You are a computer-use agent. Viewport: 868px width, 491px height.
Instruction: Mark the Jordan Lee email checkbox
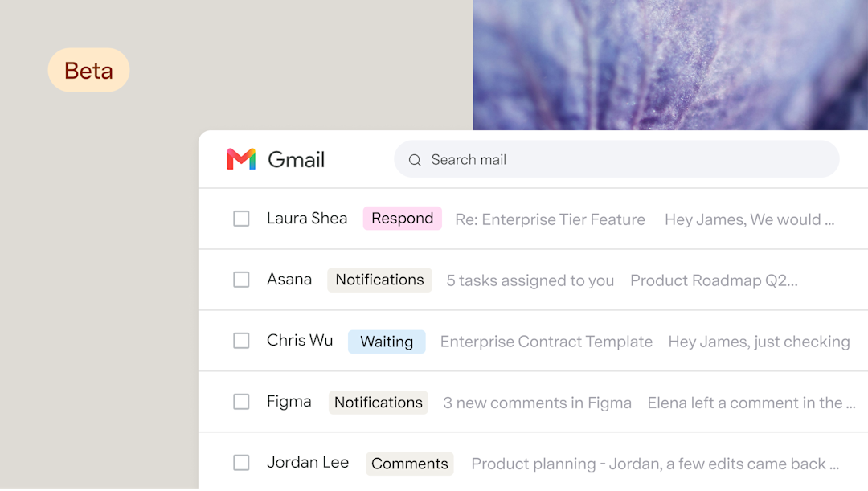tap(241, 462)
